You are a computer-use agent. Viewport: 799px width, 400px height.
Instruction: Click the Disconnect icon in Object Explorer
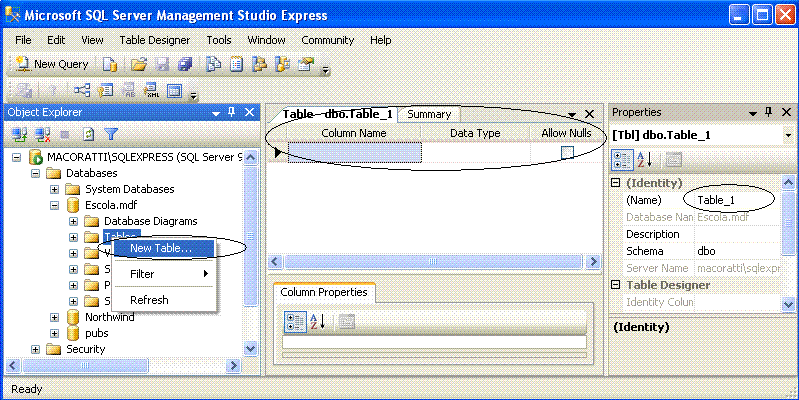click(43, 134)
